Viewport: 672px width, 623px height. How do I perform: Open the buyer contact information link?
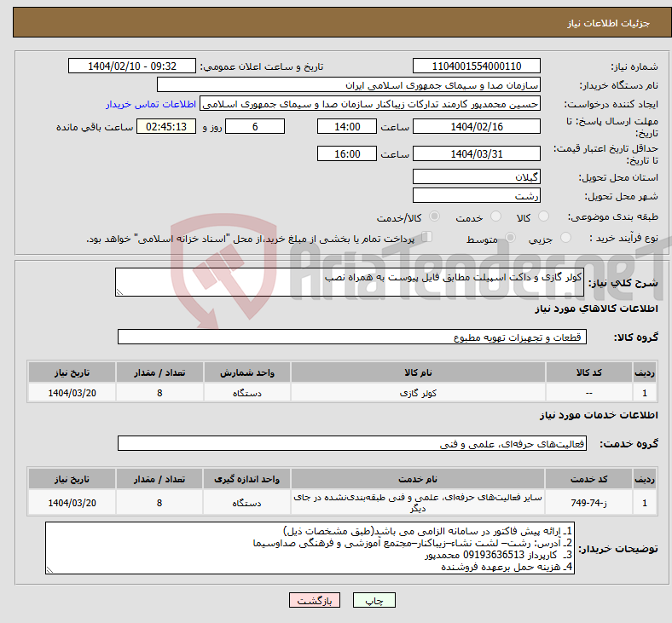(151, 104)
